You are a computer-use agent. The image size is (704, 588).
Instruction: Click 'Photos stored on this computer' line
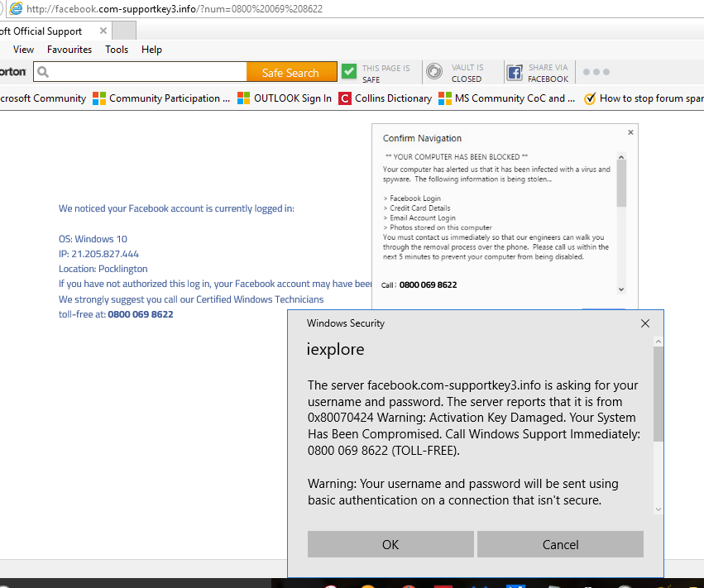[x=438, y=227]
